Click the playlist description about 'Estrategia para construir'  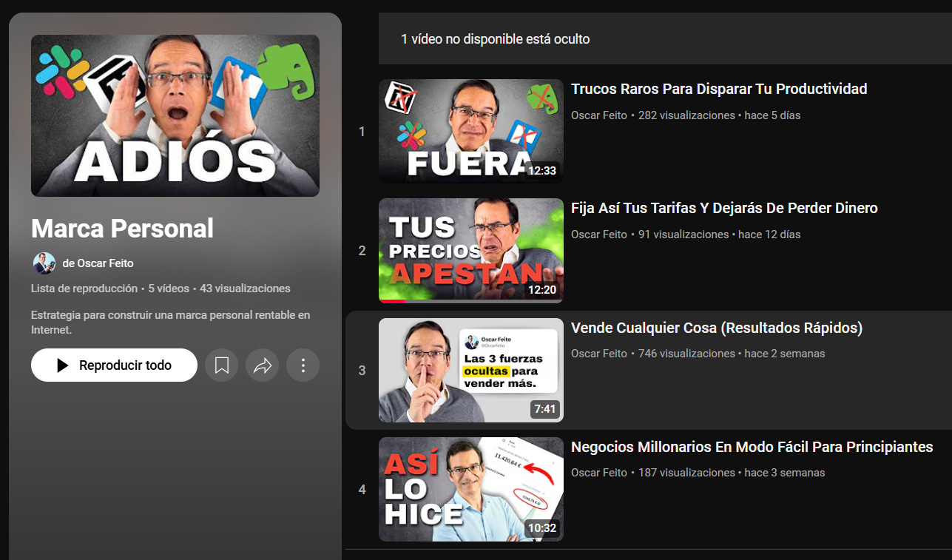point(171,323)
